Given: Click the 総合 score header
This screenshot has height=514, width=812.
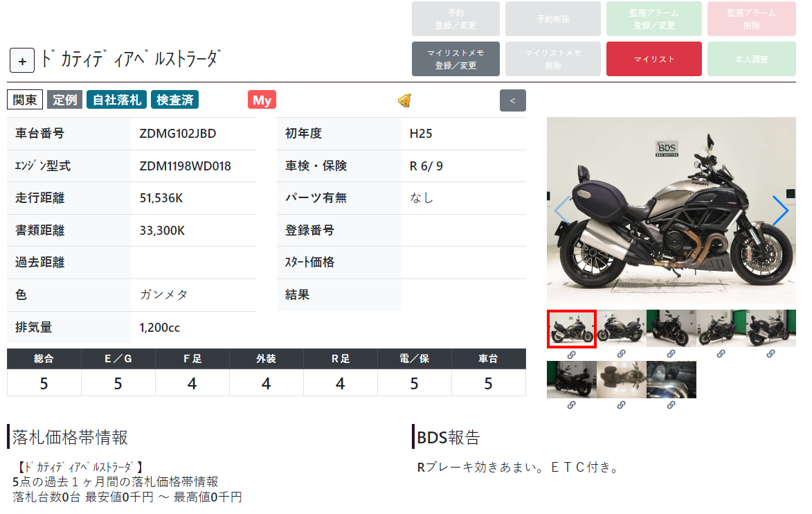Looking at the screenshot, I should 44,359.
